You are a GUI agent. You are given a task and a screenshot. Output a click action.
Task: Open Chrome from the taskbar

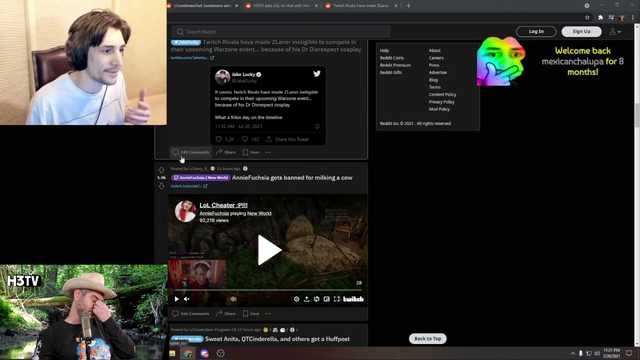[x=188, y=353]
